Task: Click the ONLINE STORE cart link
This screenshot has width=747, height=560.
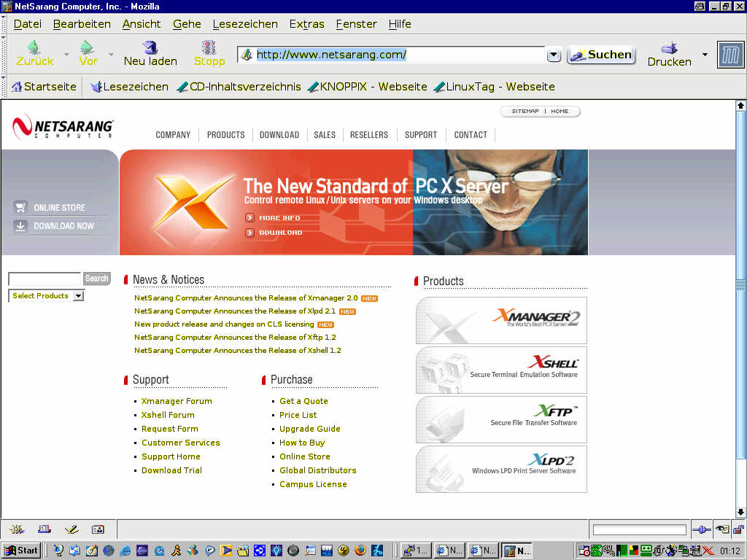Action: (50, 208)
